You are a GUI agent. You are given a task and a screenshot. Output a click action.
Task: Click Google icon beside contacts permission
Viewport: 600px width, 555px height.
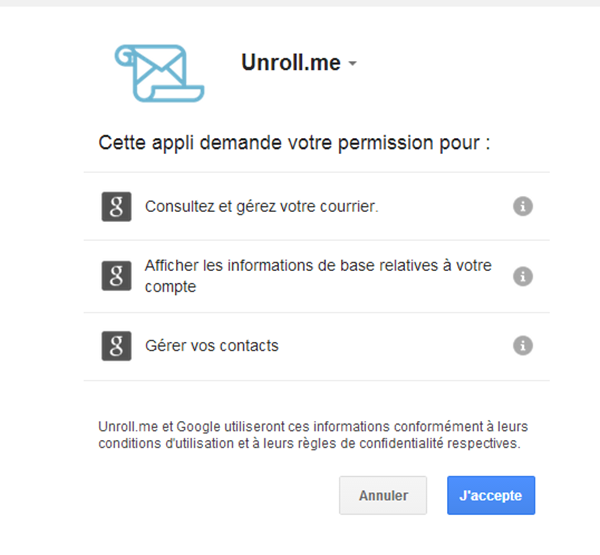tap(117, 345)
